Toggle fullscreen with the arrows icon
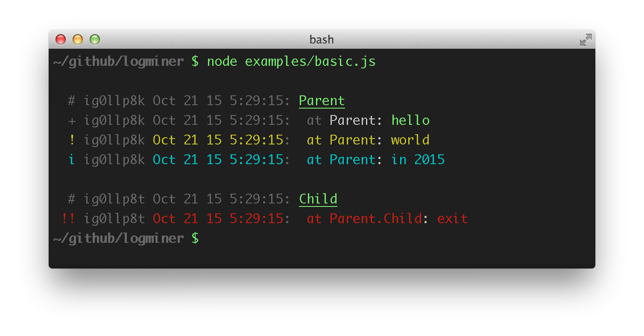The height and width of the screenshot is (336, 644). (585, 40)
